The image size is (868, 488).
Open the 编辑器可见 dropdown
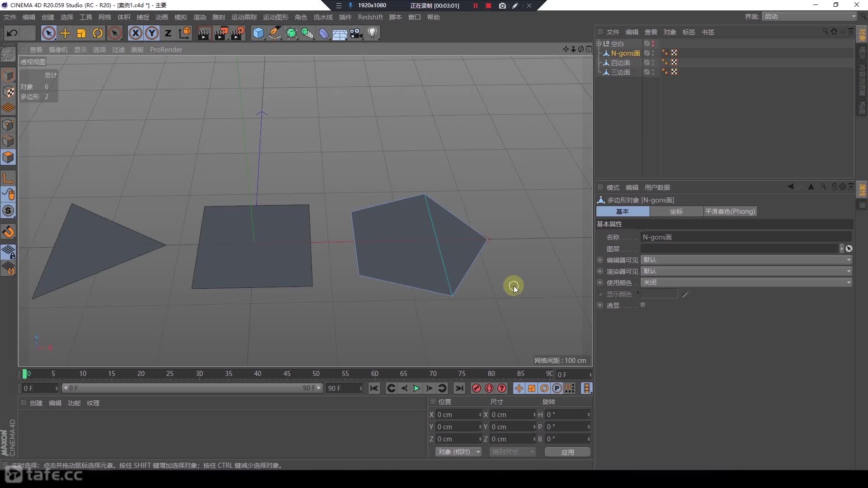(x=746, y=260)
